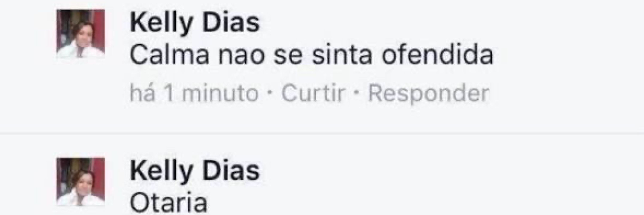This screenshot has width=644, height=215.
Task: Open the 'há 1 minuto' timestamp
Action: point(194,93)
